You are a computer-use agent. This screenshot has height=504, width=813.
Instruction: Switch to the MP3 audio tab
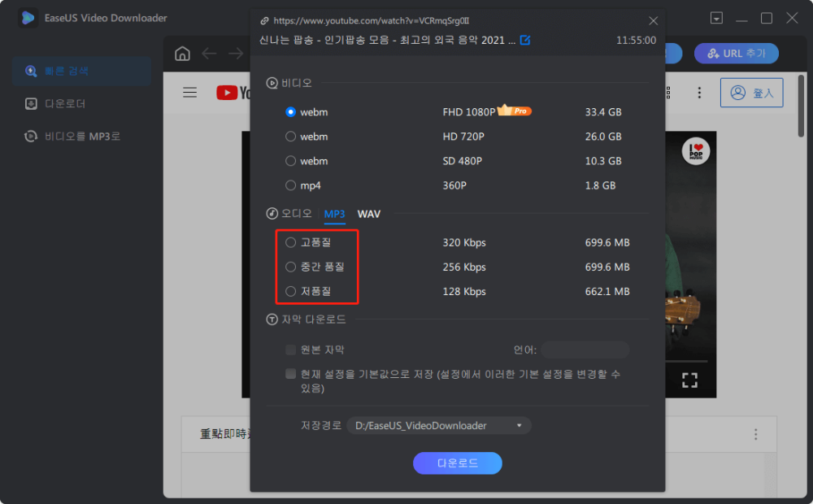pyautogui.click(x=335, y=214)
